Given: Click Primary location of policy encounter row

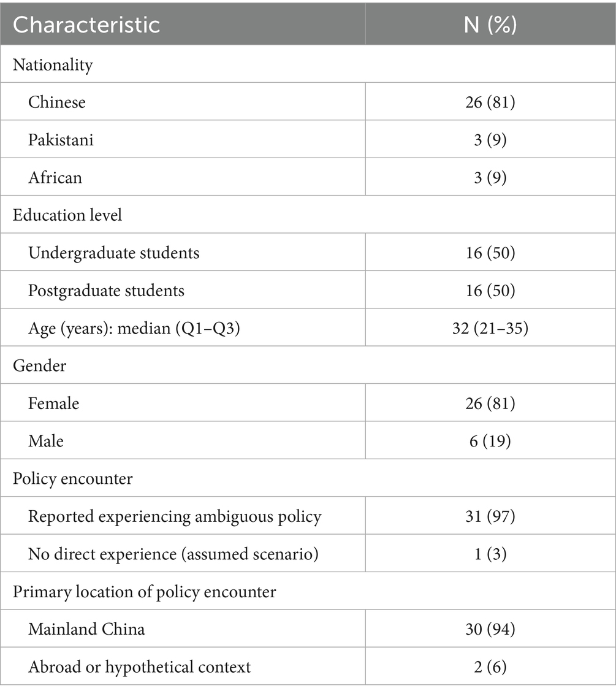Looking at the screenshot, I should (x=144, y=592).
